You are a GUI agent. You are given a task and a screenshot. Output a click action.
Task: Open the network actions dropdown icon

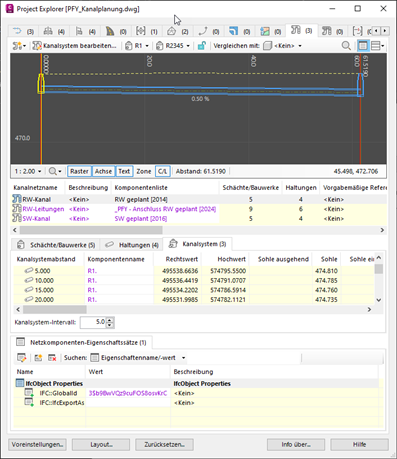19,46
